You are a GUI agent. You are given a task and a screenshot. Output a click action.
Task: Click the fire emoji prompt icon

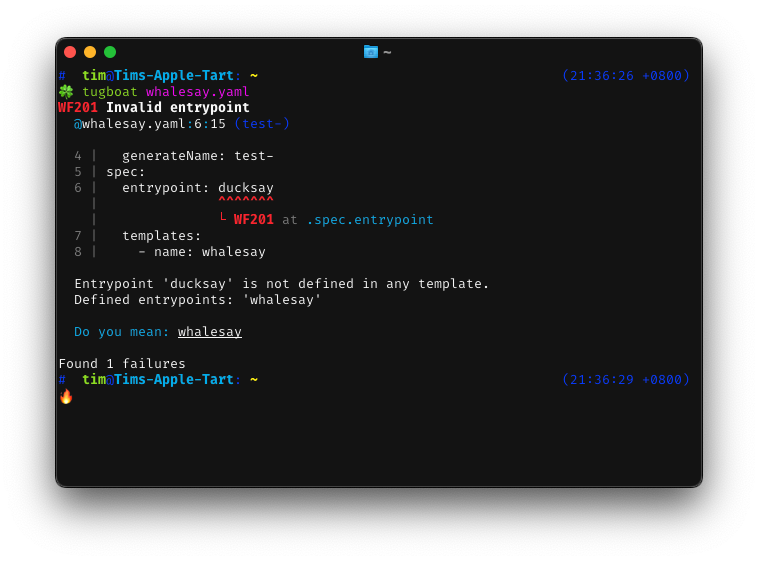point(66,396)
